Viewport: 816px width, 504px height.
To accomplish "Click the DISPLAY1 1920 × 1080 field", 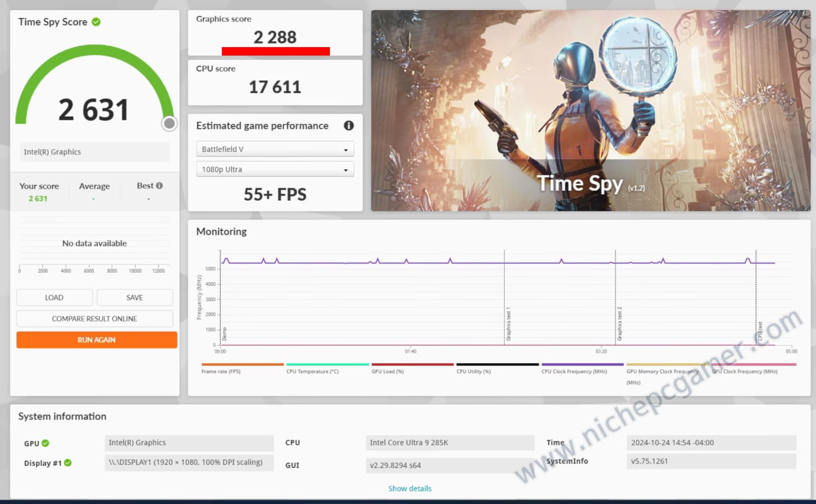I will tap(189, 462).
